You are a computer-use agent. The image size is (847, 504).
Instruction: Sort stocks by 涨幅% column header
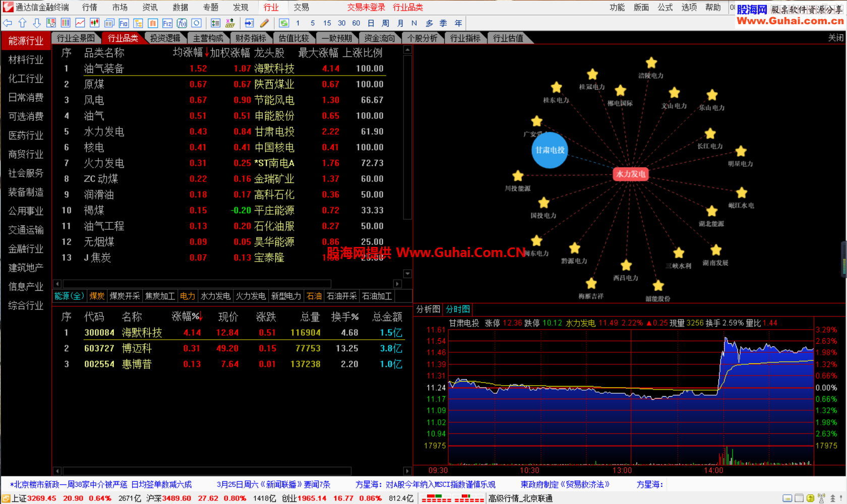click(x=187, y=317)
